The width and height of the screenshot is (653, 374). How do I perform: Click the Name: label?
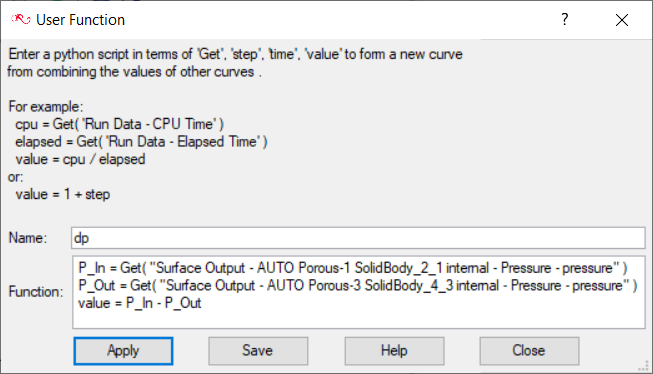point(27,238)
